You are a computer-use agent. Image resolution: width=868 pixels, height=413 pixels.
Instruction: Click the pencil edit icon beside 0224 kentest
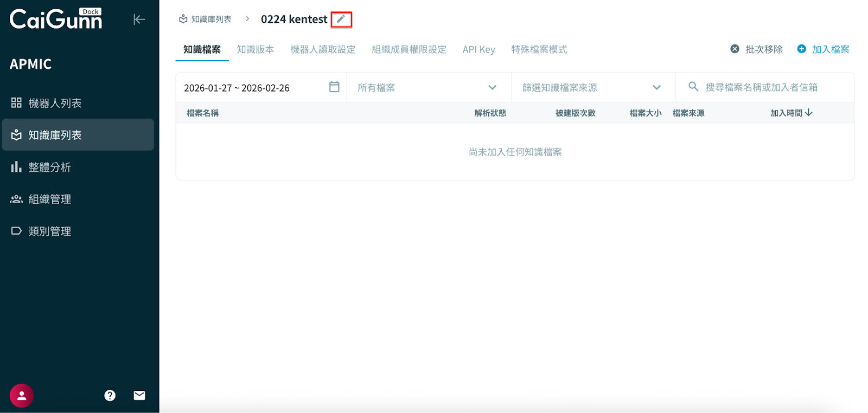[341, 20]
